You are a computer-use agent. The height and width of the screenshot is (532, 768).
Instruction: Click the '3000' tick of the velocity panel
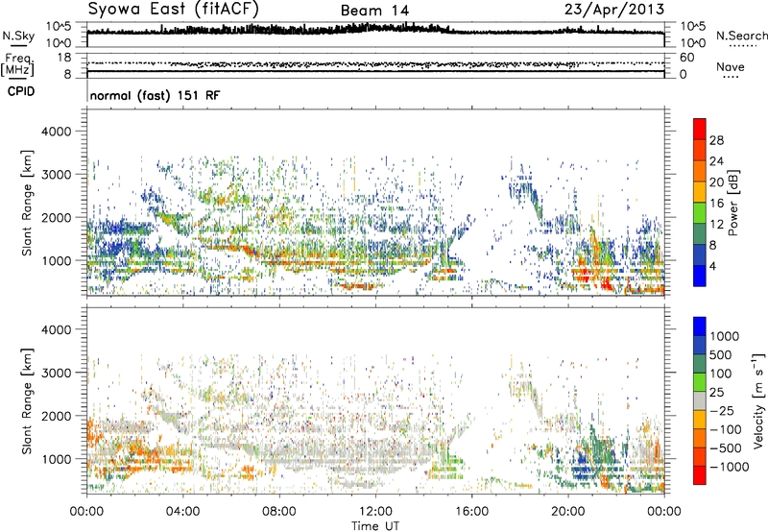click(57, 373)
